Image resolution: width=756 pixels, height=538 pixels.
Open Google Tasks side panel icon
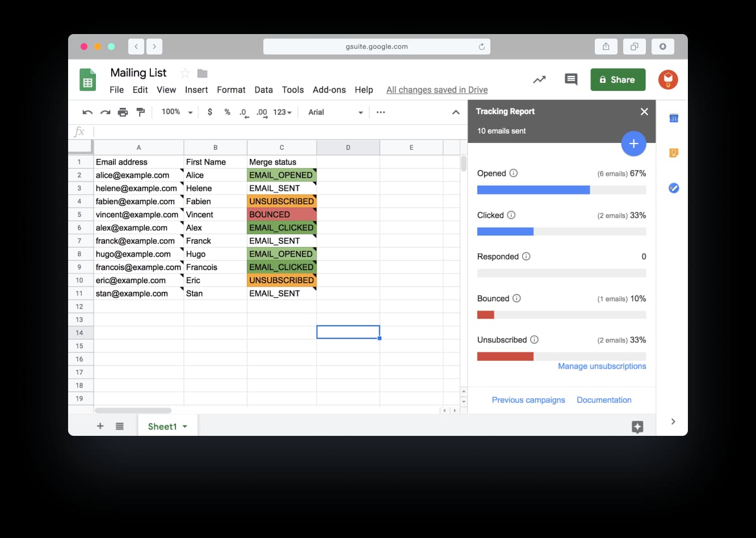coord(674,188)
